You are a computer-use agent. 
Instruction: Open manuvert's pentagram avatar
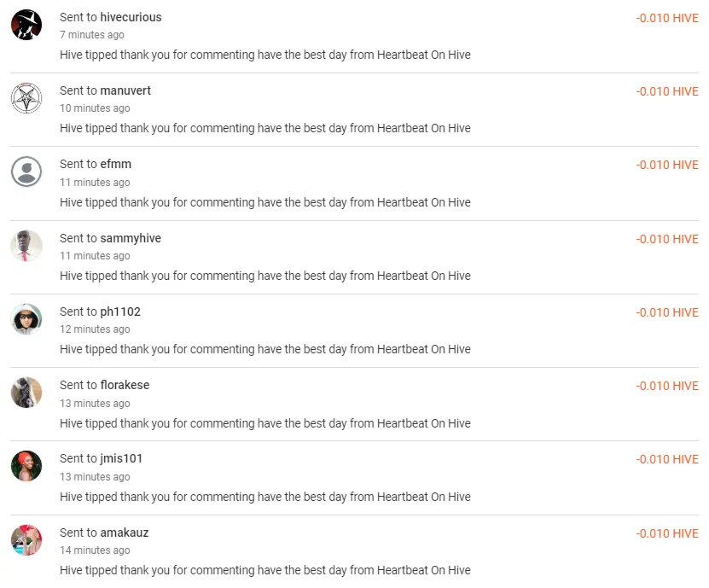26,98
